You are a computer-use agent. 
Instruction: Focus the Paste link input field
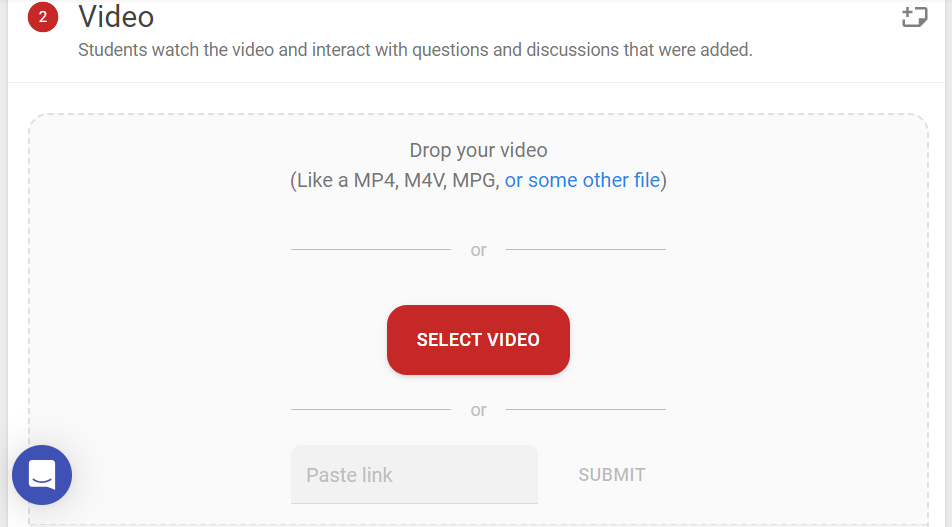tap(414, 474)
